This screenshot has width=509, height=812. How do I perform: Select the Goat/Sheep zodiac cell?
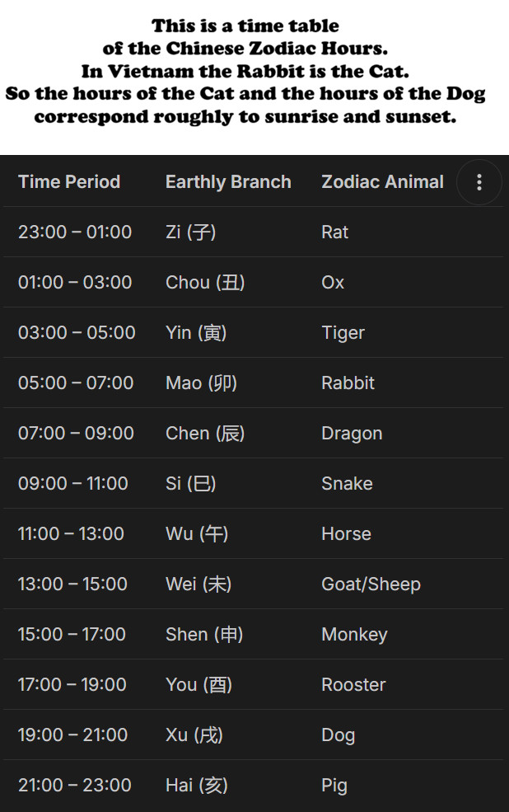371,584
